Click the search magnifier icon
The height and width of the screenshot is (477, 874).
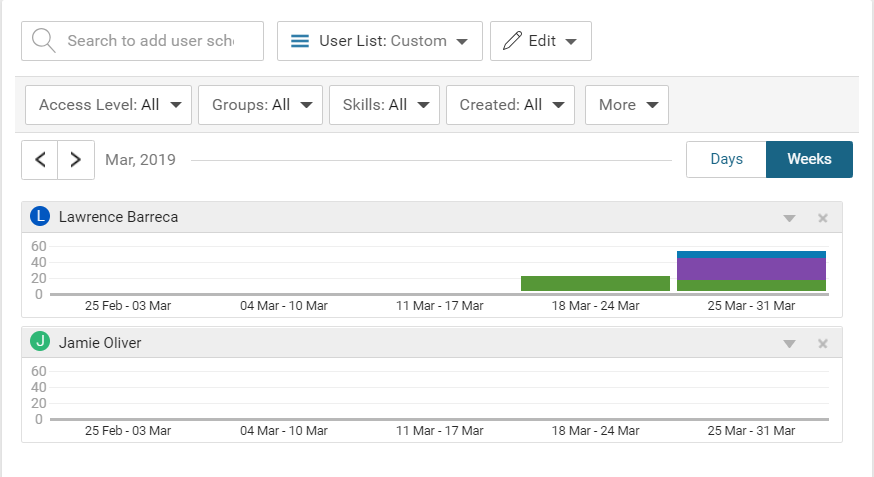pyautogui.click(x=42, y=41)
